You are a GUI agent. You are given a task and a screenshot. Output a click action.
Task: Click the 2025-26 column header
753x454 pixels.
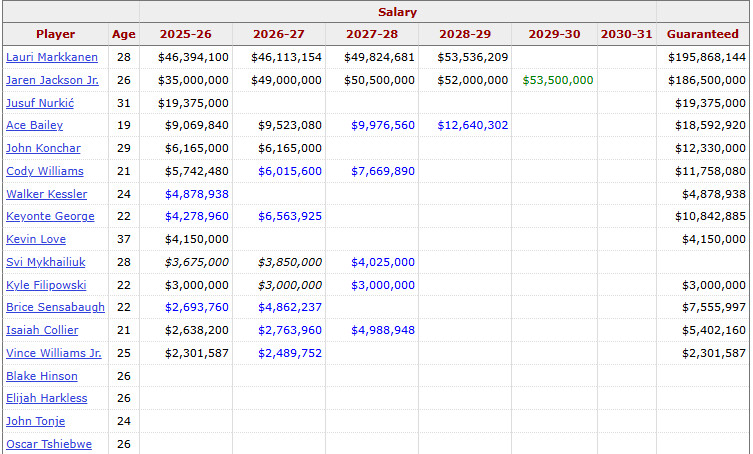pyautogui.click(x=186, y=34)
